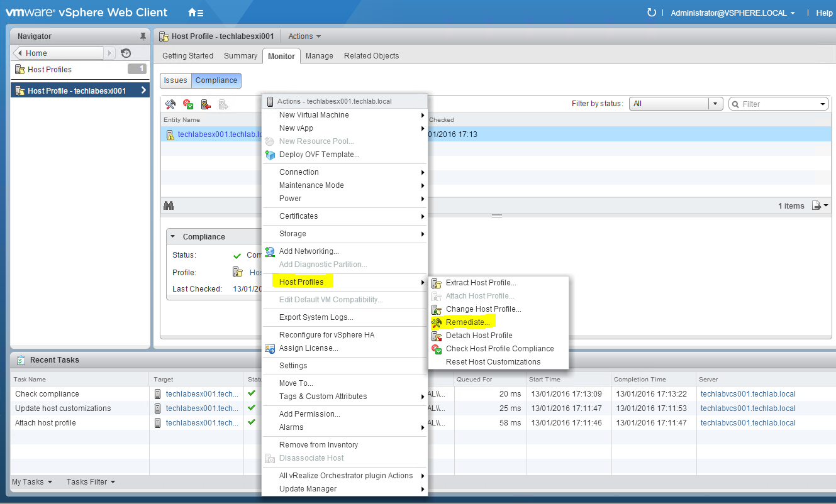
Task: Click the warning host icon in entity row
Action: (x=170, y=134)
